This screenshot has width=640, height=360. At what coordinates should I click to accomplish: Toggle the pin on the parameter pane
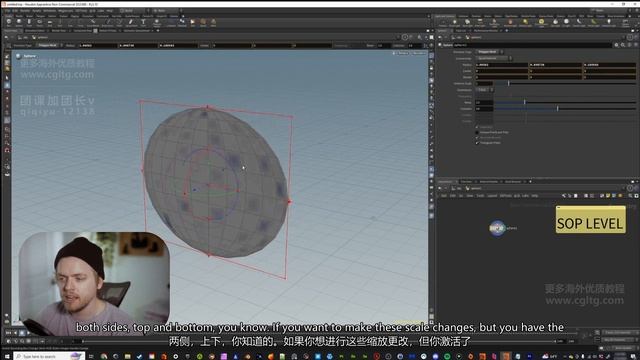point(630,37)
